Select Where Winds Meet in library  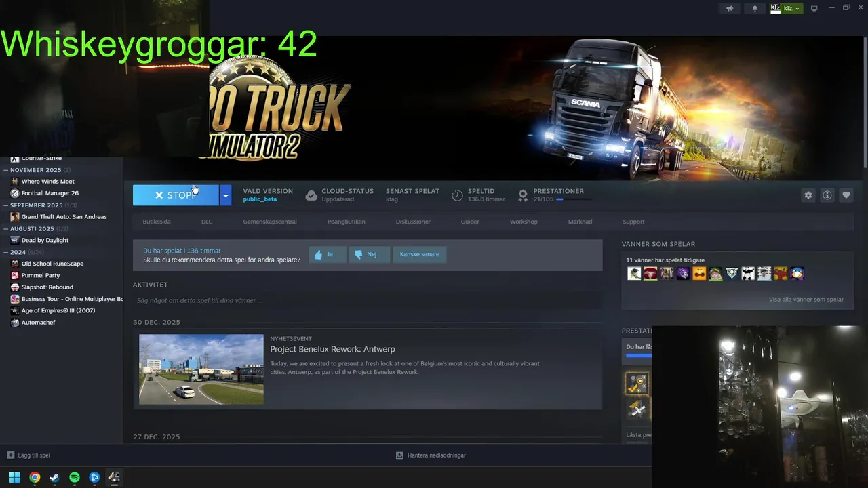coord(47,182)
